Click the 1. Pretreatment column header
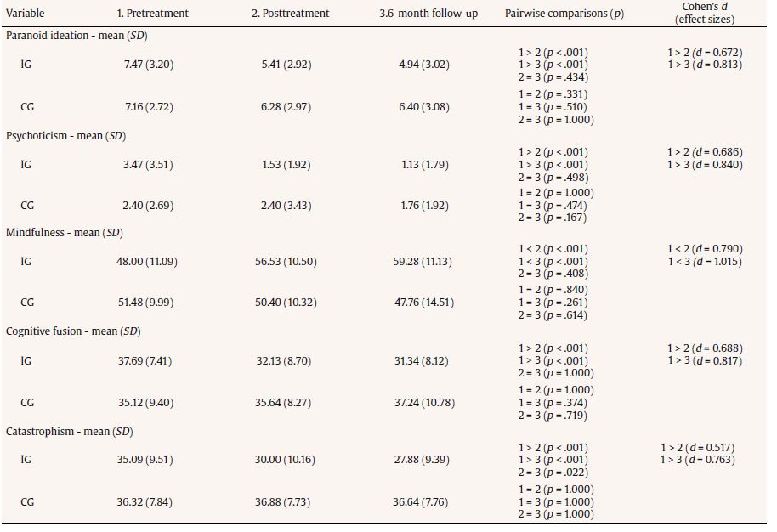777x532 pixels. click(153, 14)
